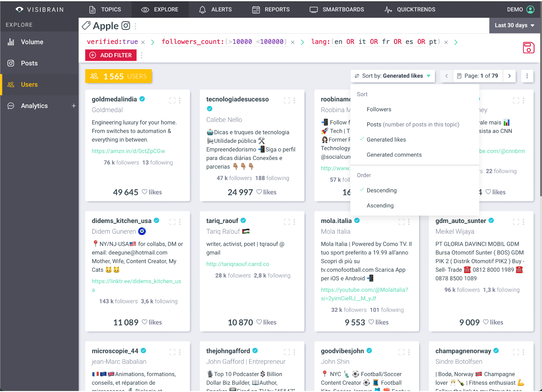The height and width of the screenshot is (392, 542).
Task: Open the three-dot menu beside pagination
Action: coord(527,76)
